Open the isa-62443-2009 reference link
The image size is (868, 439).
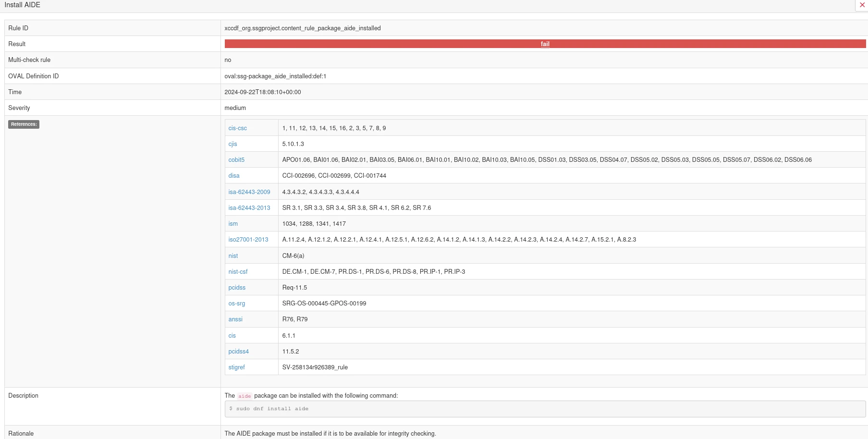pyautogui.click(x=249, y=192)
